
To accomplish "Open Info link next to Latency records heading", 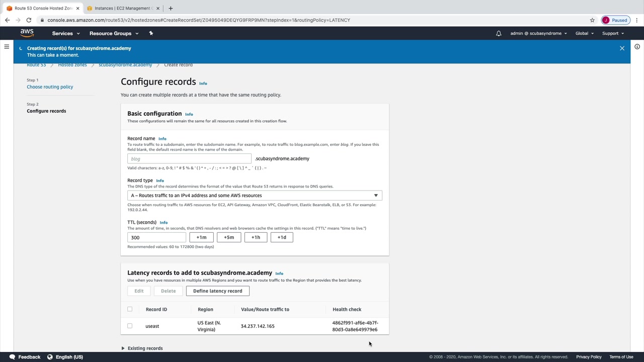I will (x=279, y=274).
